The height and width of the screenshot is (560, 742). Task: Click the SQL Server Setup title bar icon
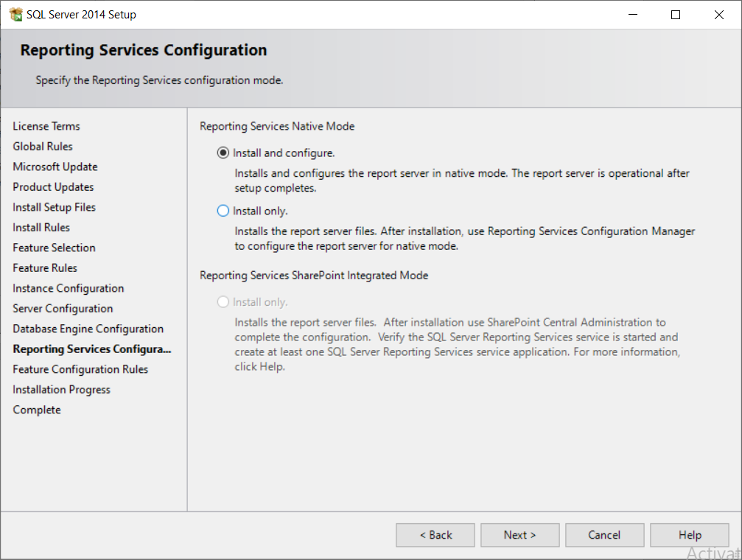click(x=15, y=15)
